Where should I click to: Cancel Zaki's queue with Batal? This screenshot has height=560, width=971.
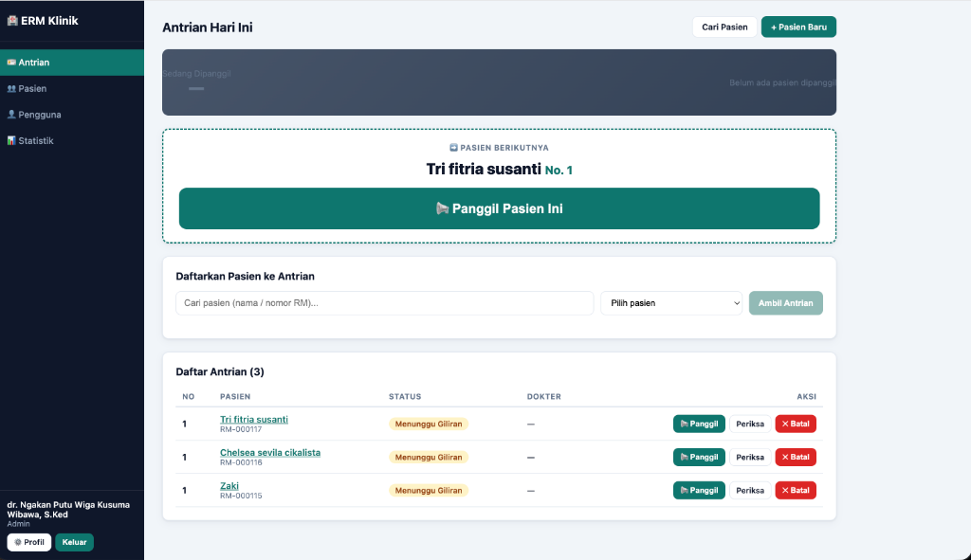coord(796,491)
